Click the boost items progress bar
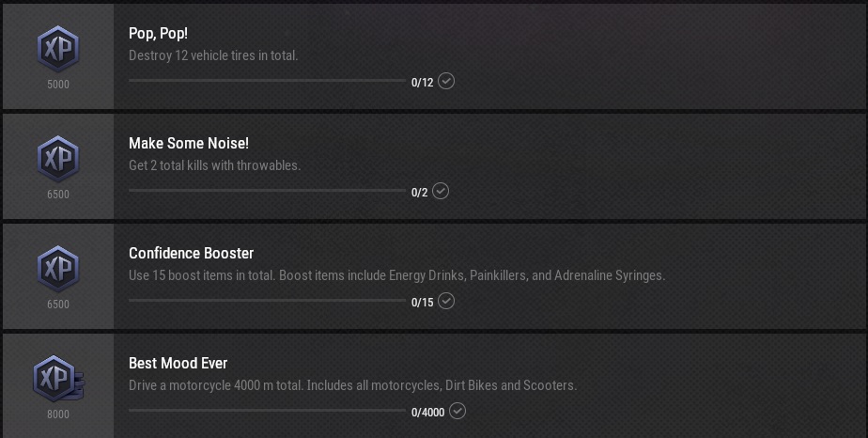The width and height of the screenshot is (868, 438). 267,301
